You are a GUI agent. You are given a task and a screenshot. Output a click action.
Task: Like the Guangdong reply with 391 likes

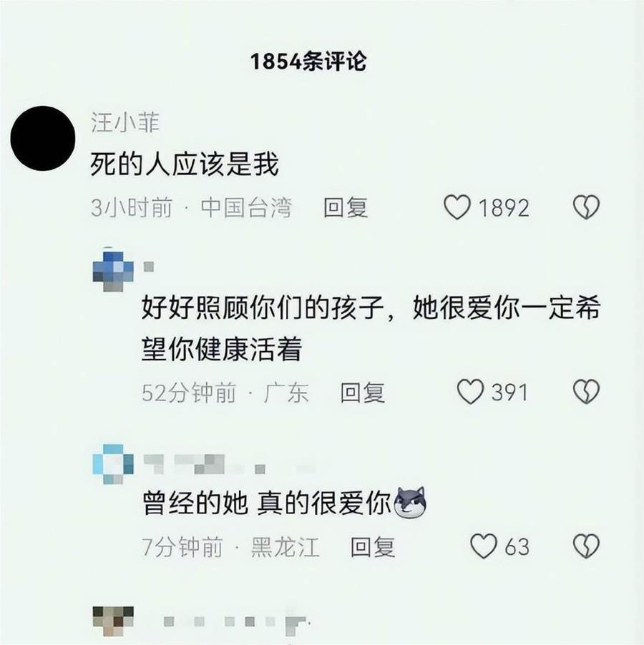coord(470,391)
